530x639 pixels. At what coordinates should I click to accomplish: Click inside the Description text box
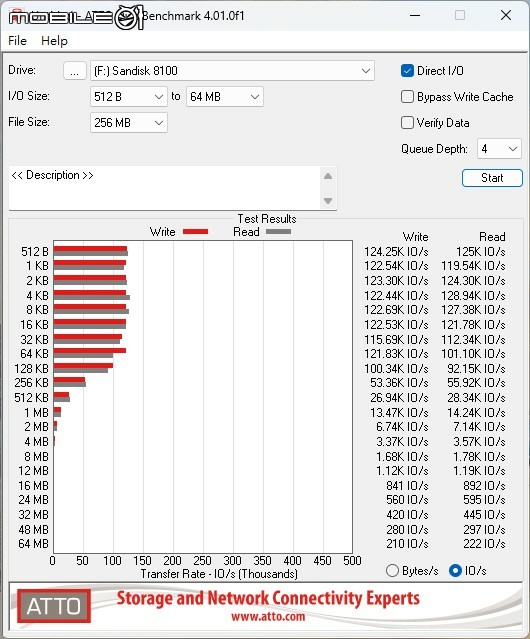coord(165,188)
